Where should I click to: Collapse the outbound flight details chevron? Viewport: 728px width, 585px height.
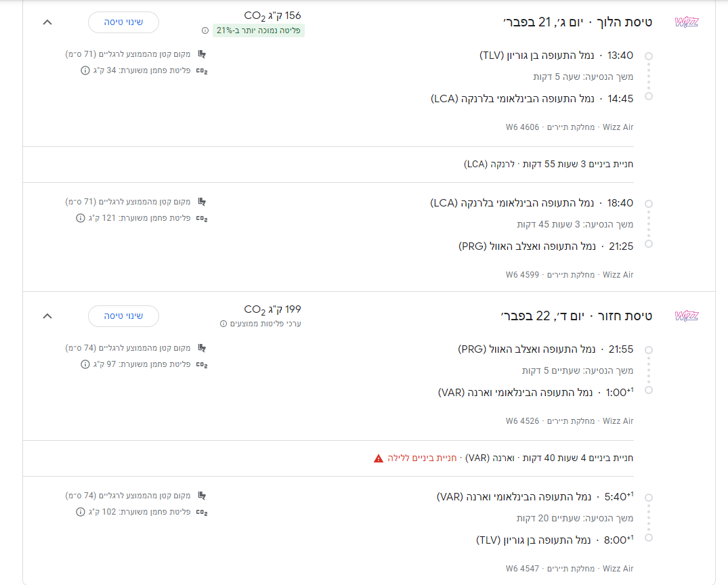click(47, 22)
